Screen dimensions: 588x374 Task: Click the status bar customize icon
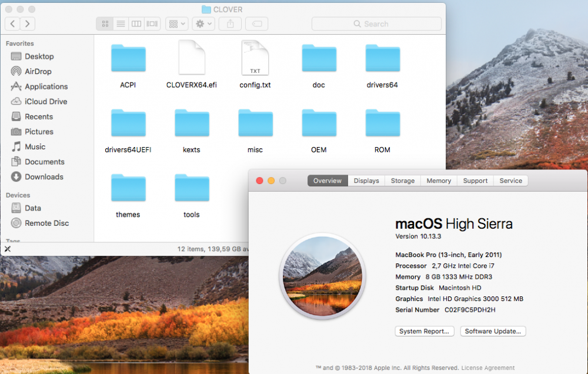pyautogui.click(x=8, y=249)
